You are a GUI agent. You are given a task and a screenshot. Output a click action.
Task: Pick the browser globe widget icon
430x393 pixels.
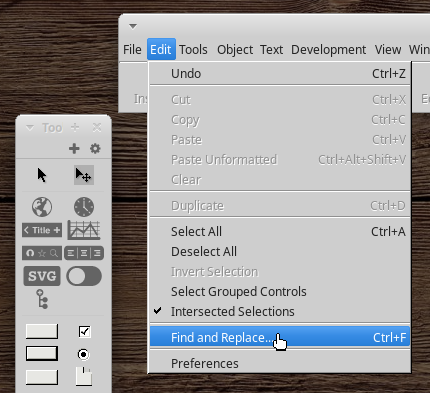pos(42,207)
